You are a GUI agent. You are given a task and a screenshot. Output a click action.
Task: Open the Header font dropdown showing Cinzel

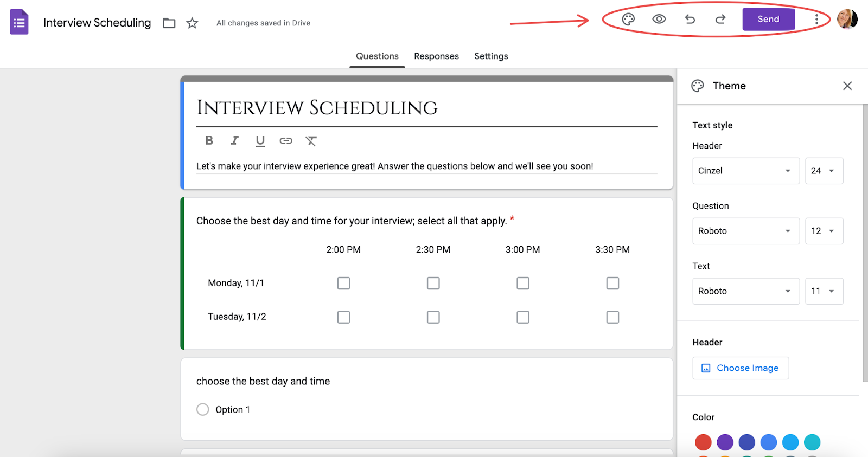tap(746, 171)
